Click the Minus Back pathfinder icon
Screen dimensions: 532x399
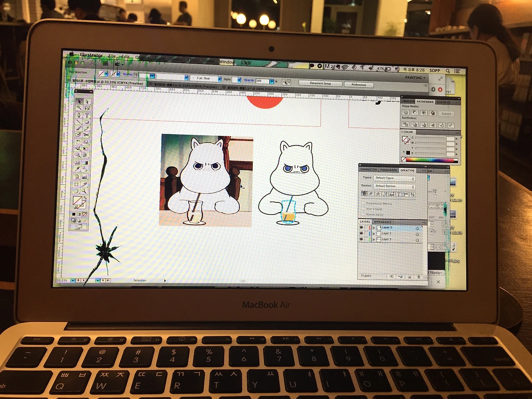[451, 125]
